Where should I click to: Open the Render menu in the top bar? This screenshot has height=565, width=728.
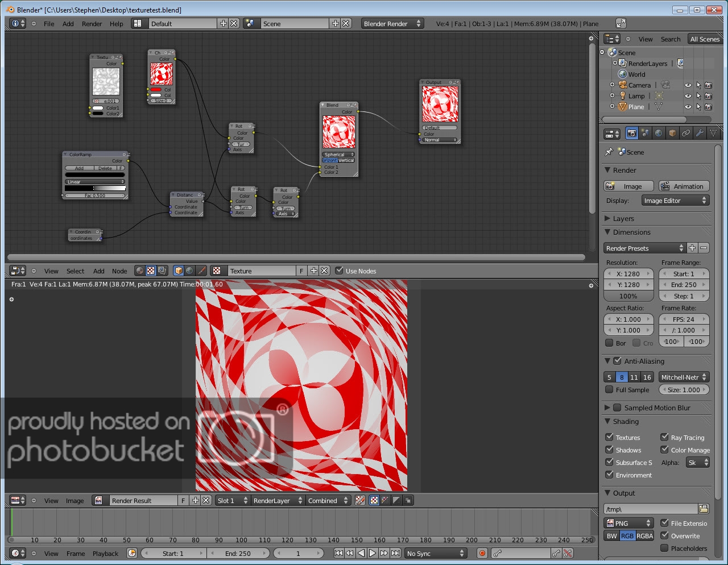pyautogui.click(x=92, y=24)
